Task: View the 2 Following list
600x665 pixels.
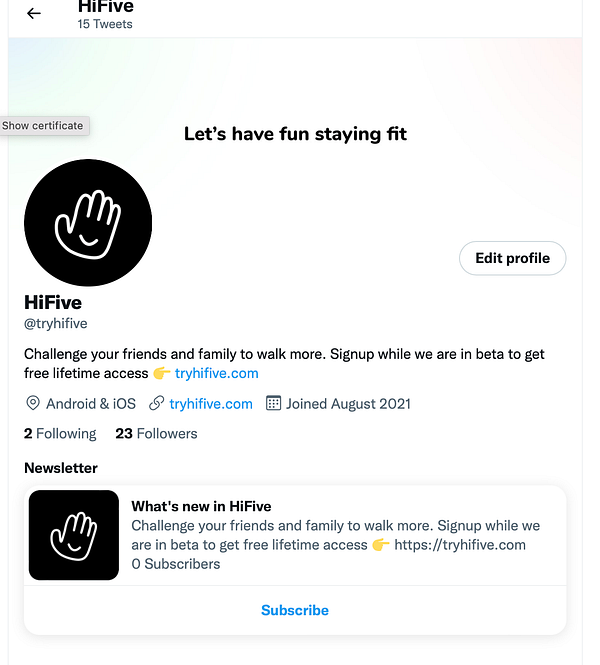Action: tap(60, 433)
